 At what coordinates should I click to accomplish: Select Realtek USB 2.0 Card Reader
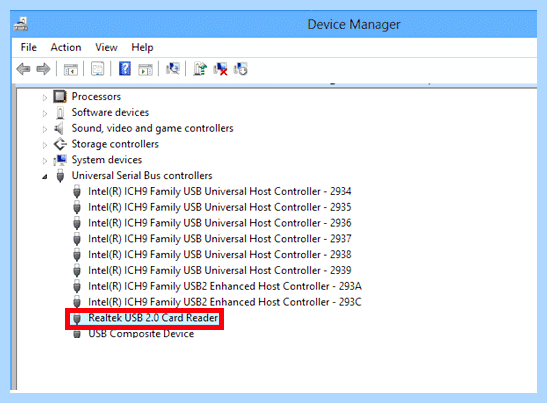click(153, 318)
